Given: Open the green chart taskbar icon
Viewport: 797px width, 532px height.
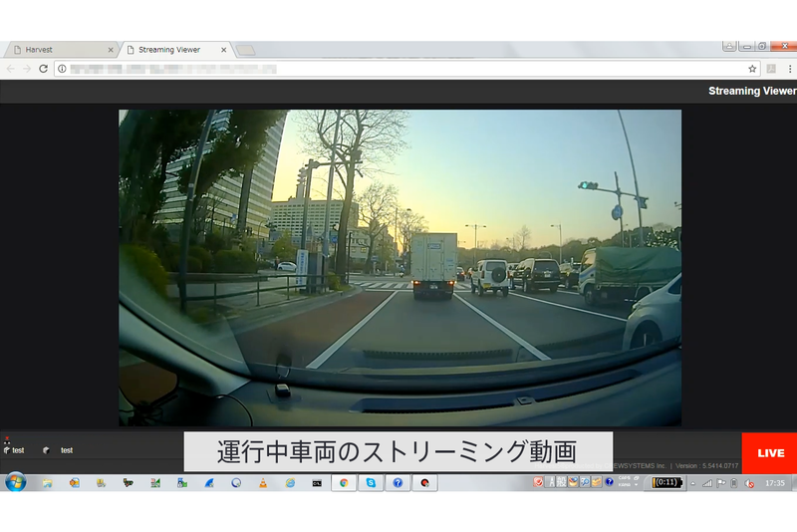Looking at the screenshot, I should point(155,483).
